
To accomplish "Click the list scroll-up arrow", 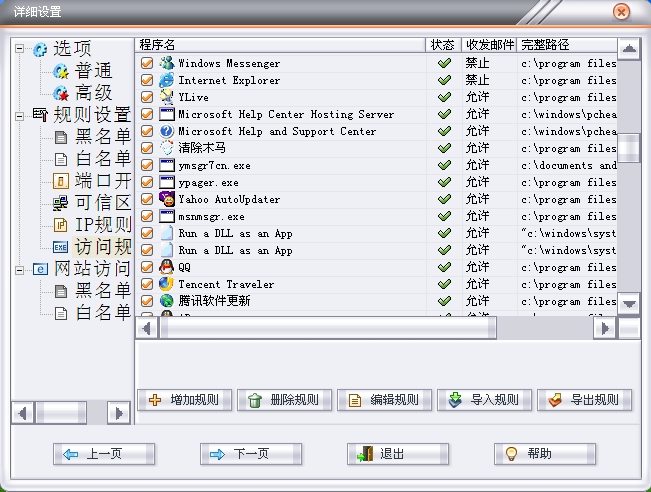I will [x=629, y=49].
